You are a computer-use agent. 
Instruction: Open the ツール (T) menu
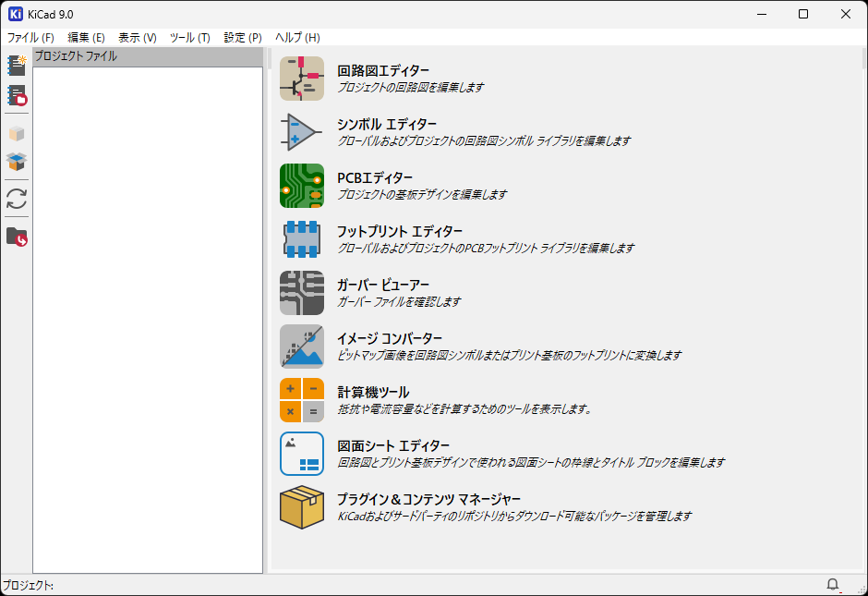pyautogui.click(x=190, y=38)
